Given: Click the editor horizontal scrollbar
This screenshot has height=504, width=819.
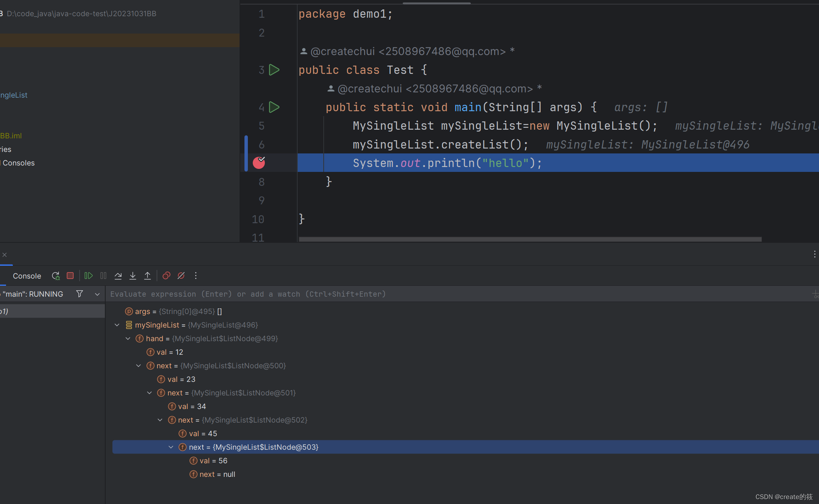Looking at the screenshot, I should 530,239.
